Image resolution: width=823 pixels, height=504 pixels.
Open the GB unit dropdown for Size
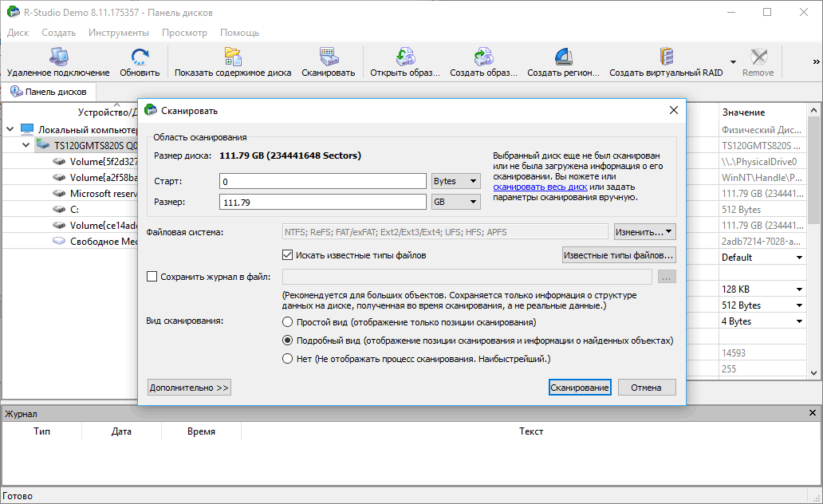455,202
